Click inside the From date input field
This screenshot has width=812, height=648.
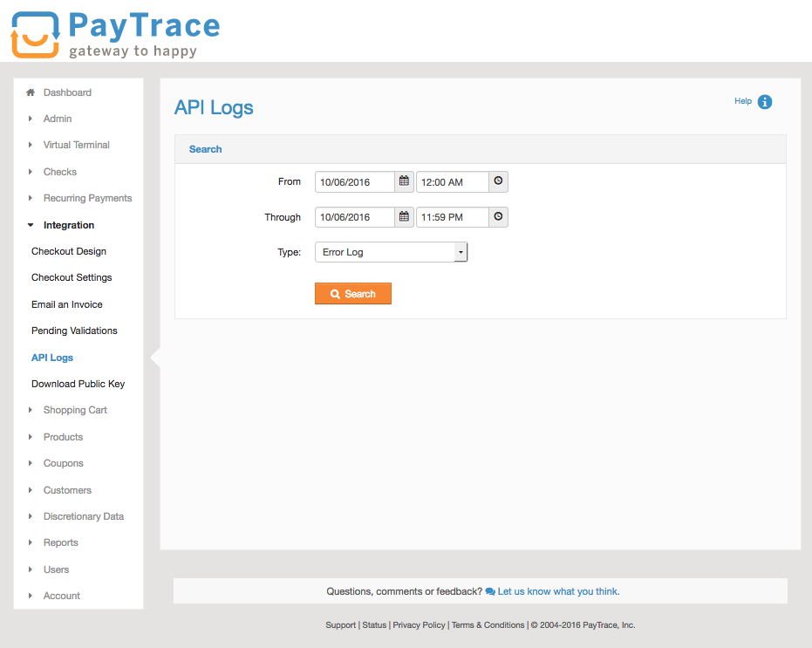(358, 181)
